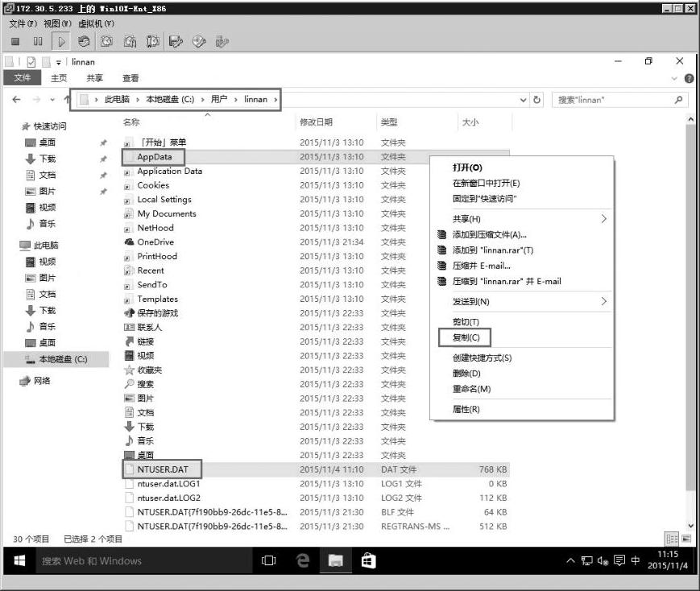Select the 查看 ribbon tab
The height and width of the screenshot is (591, 700).
[x=130, y=78]
